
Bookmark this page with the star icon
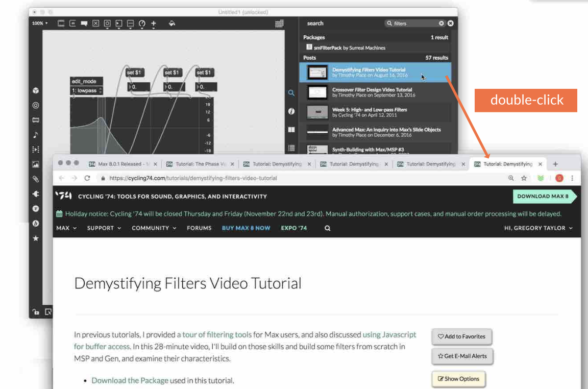point(524,178)
